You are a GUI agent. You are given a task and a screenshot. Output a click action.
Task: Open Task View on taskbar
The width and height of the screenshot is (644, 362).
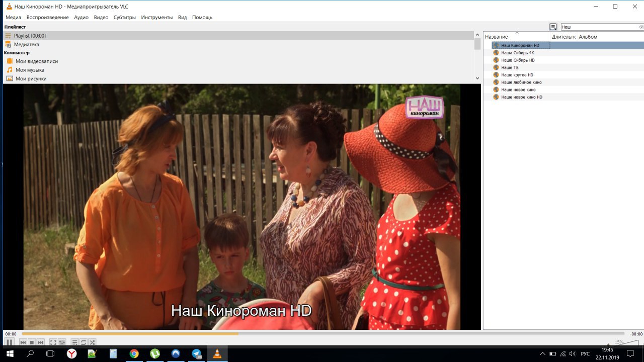click(x=50, y=353)
